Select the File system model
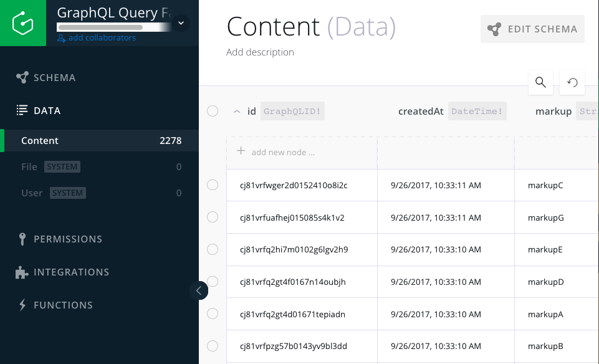Screen dimensions: 599x364 point(99,167)
